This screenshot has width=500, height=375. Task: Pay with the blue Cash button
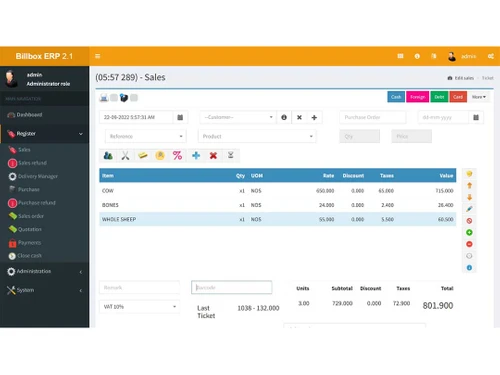[x=396, y=97]
